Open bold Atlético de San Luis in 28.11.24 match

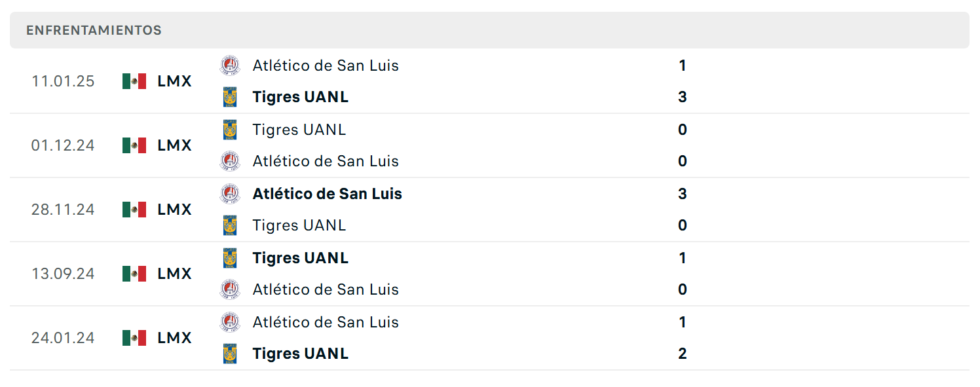coord(328,194)
